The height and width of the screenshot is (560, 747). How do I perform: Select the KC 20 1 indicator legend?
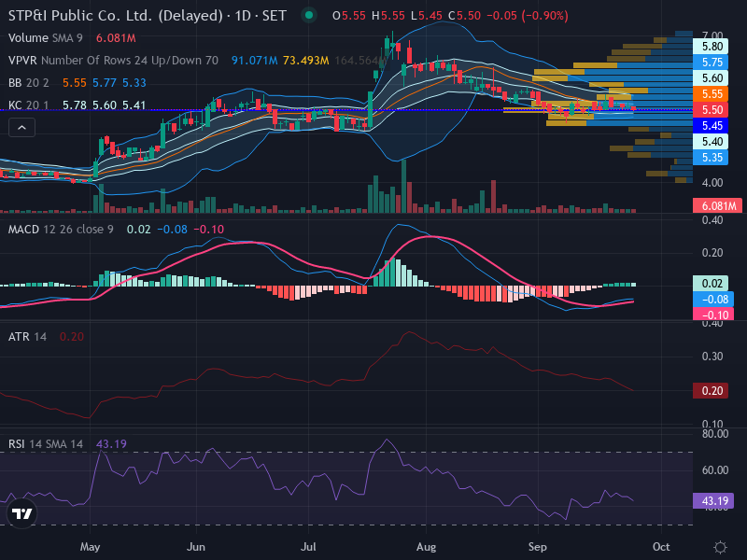point(28,105)
